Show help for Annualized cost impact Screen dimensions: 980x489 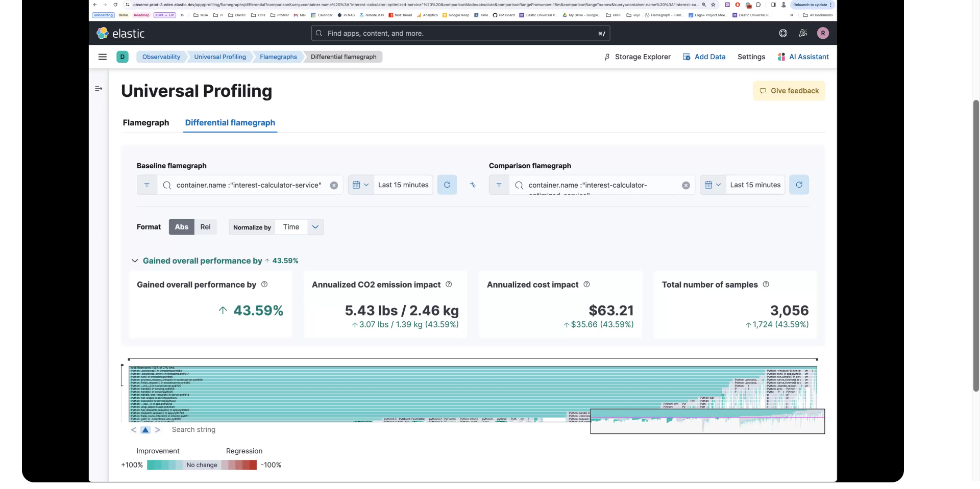click(586, 285)
